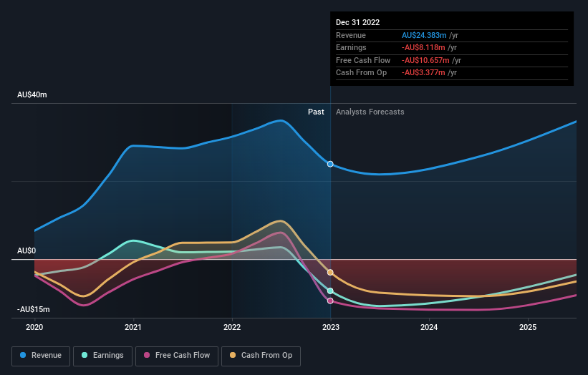
Task: Click the Analysts Forecasts label
Action: (370, 112)
